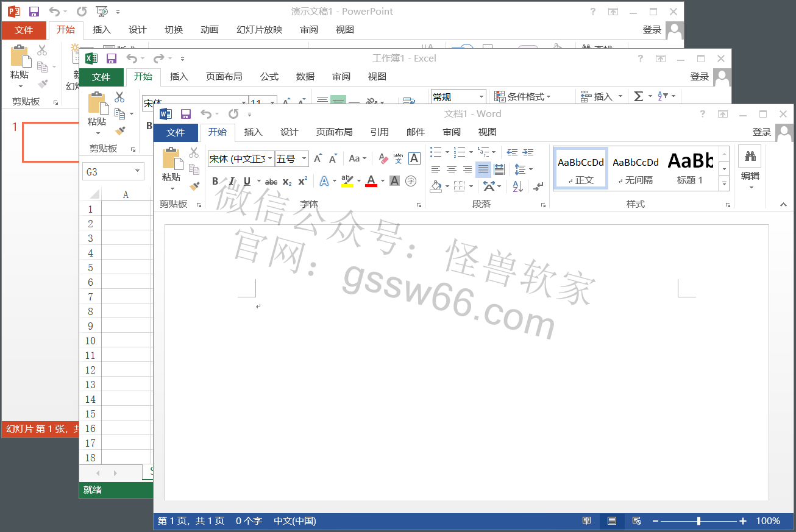
Task: Switch to web layout in status bar
Action: 637,521
